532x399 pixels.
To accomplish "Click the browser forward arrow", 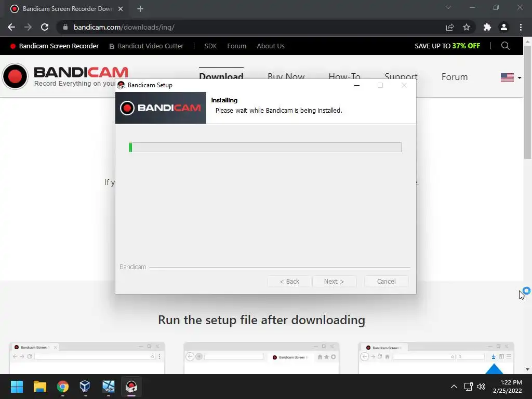I will click(28, 27).
